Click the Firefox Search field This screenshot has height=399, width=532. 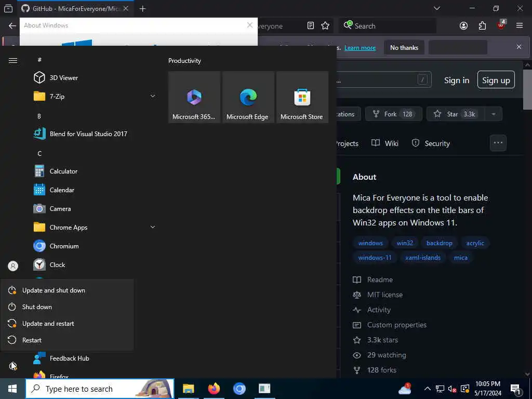[x=388, y=26]
